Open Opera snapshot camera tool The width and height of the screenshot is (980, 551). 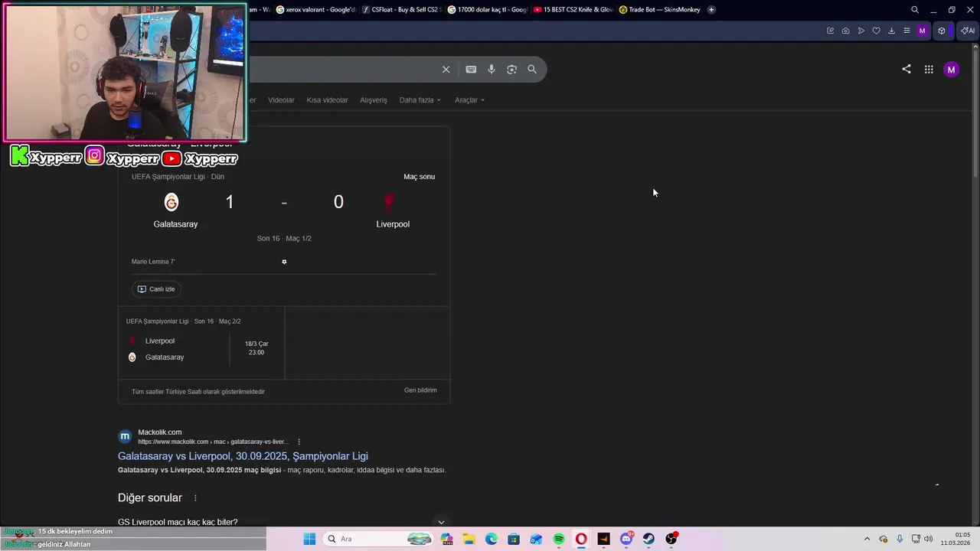845,31
